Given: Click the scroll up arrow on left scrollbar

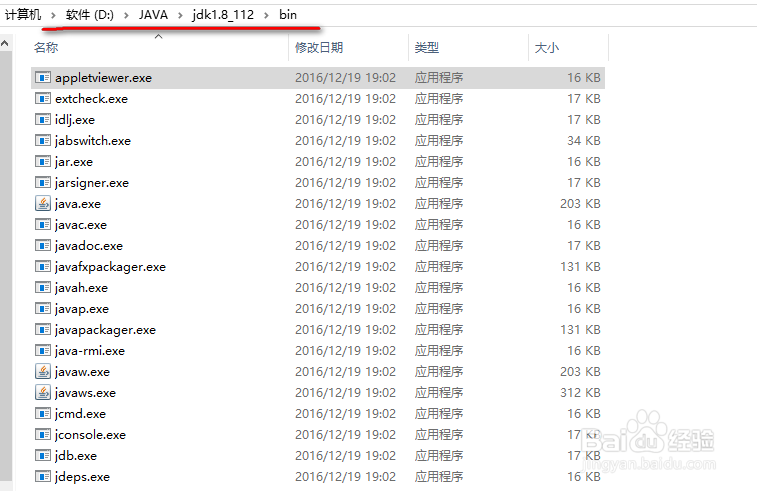Looking at the screenshot, I should tap(5, 43).
